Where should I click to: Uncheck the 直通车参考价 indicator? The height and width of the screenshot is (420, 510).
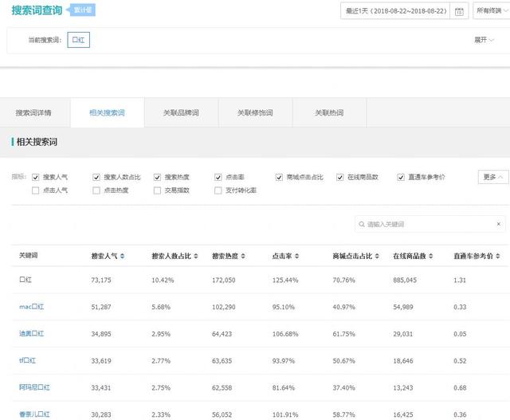[401, 177]
